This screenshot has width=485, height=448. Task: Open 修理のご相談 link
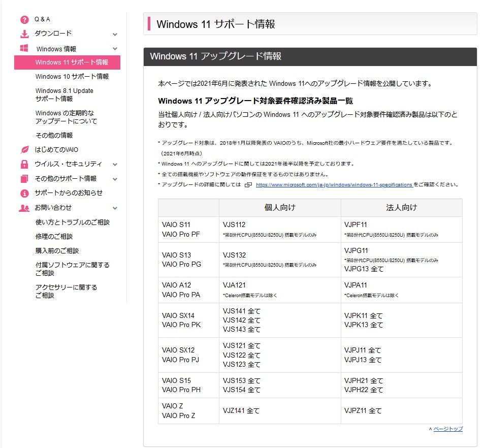point(54,236)
